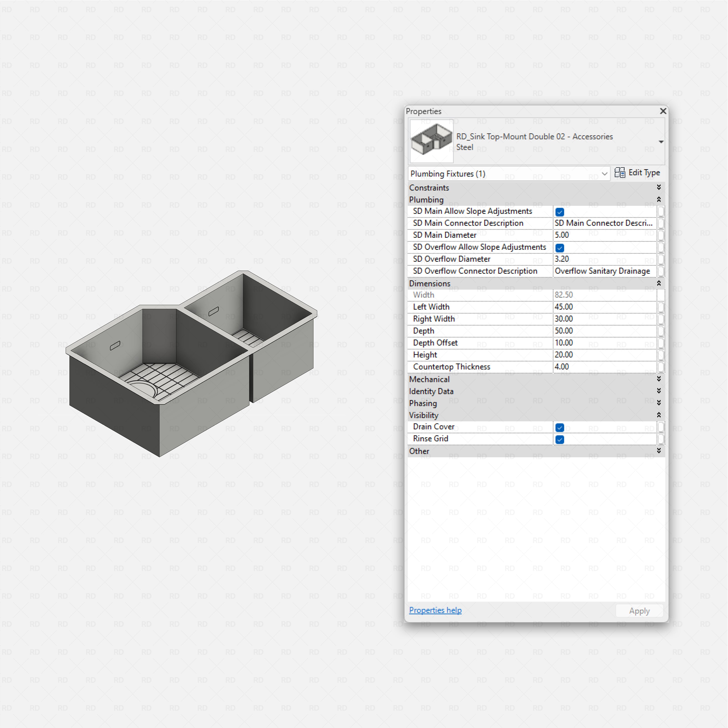Screen dimensions: 728x728
Task: Collapse the Plumbing section
Action: click(659, 199)
